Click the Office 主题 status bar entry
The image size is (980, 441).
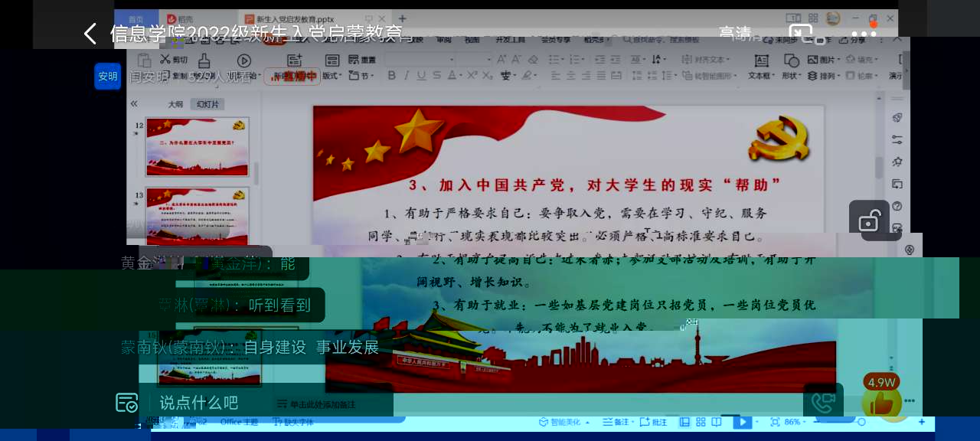[239, 422]
